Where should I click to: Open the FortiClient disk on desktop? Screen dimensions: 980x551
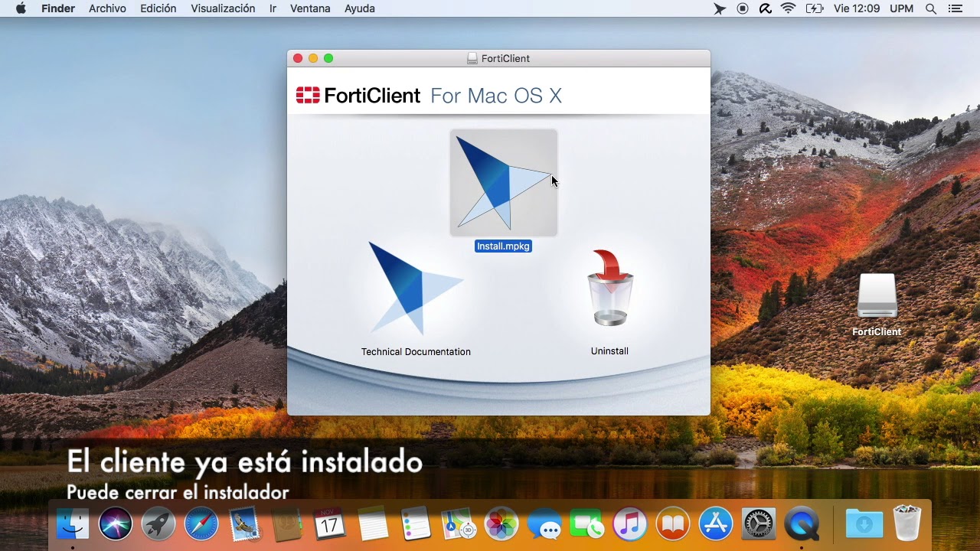(877, 296)
